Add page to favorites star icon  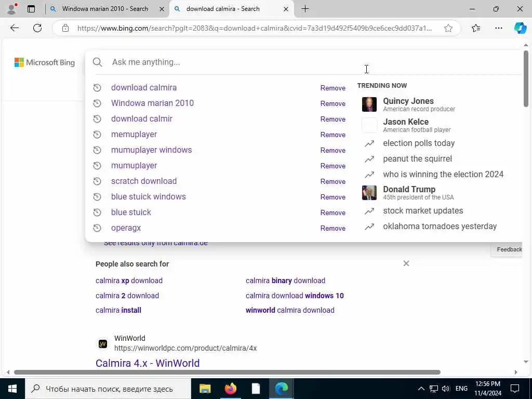click(448, 28)
